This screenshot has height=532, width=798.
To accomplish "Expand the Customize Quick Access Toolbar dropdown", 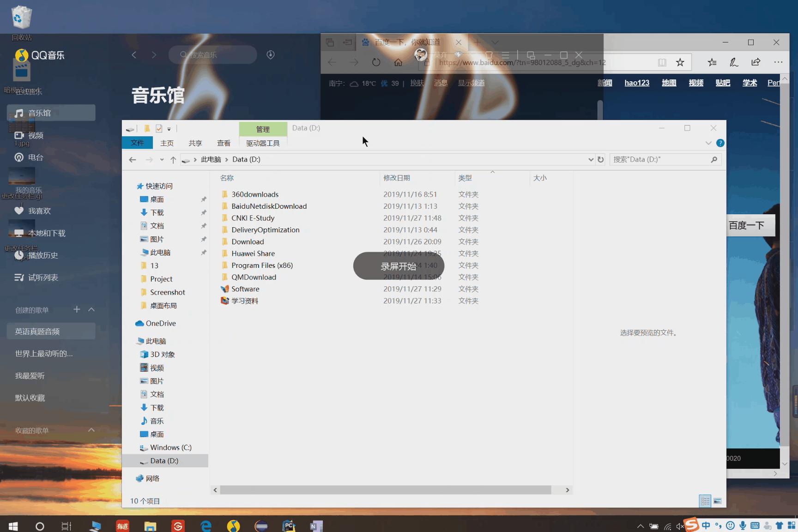I will pos(169,129).
